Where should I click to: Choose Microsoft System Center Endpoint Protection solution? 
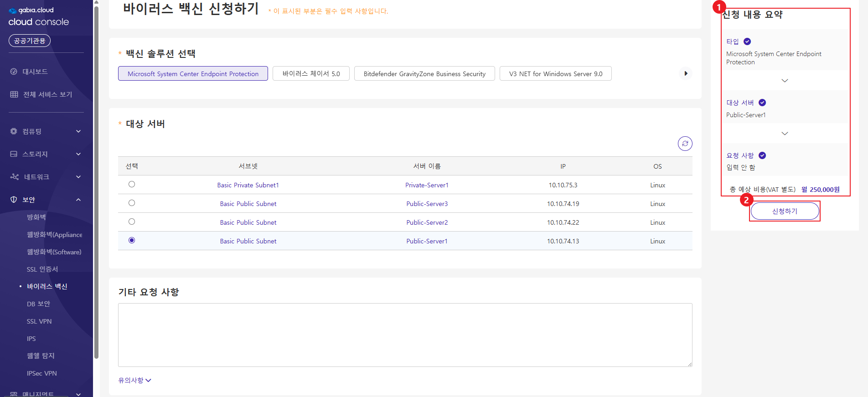(193, 73)
